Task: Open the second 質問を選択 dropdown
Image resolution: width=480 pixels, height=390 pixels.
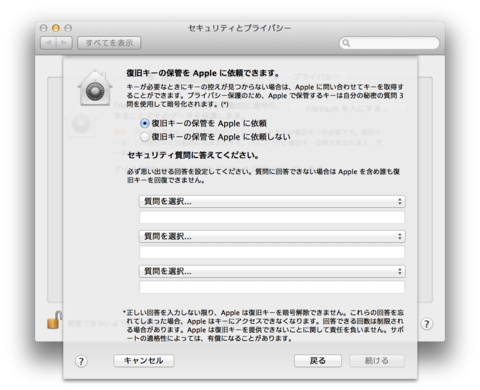Action: (x=272, y=236)
